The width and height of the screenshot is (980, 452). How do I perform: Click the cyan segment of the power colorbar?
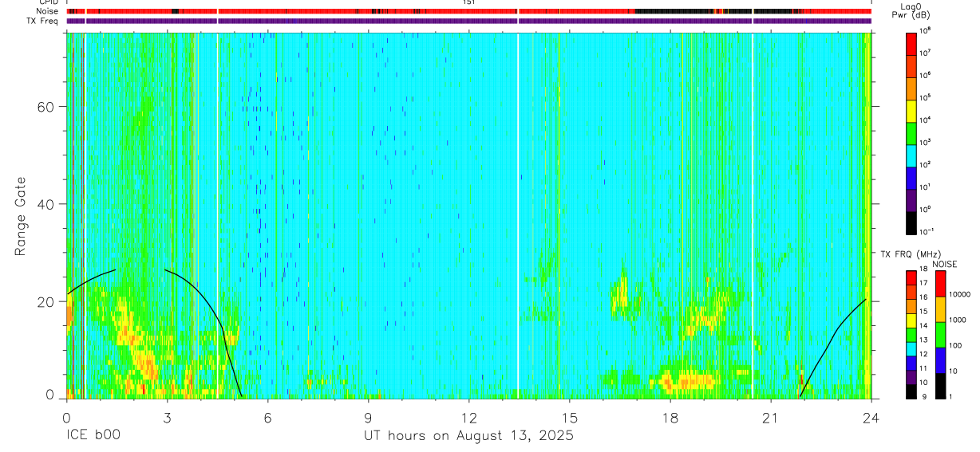pyautogui.click(x=911, y=155)
